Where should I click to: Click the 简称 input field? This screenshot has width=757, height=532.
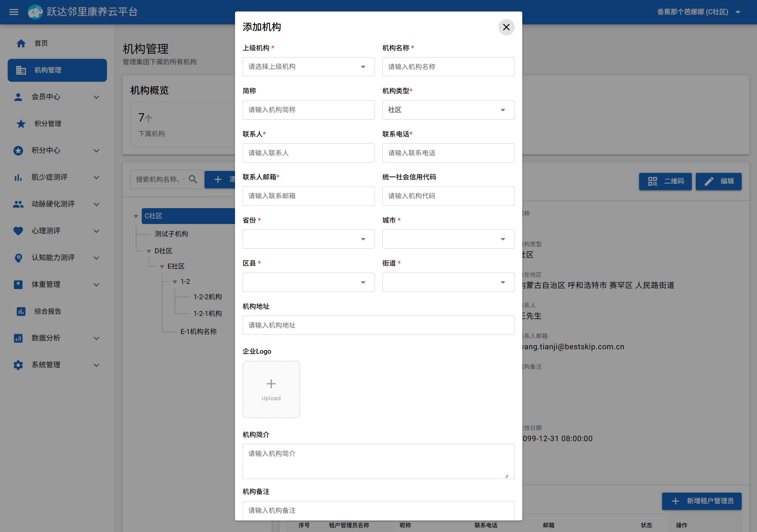coord(308,110)
